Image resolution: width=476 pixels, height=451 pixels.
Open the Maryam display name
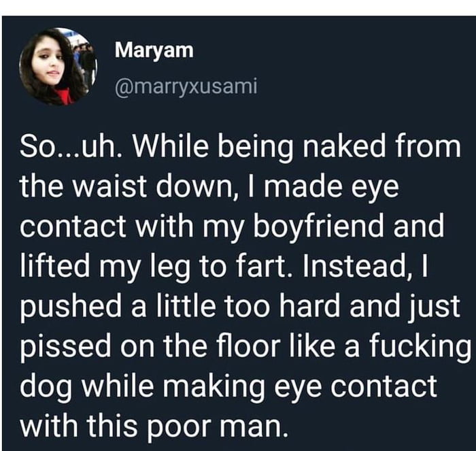click(x=154, y=50)
